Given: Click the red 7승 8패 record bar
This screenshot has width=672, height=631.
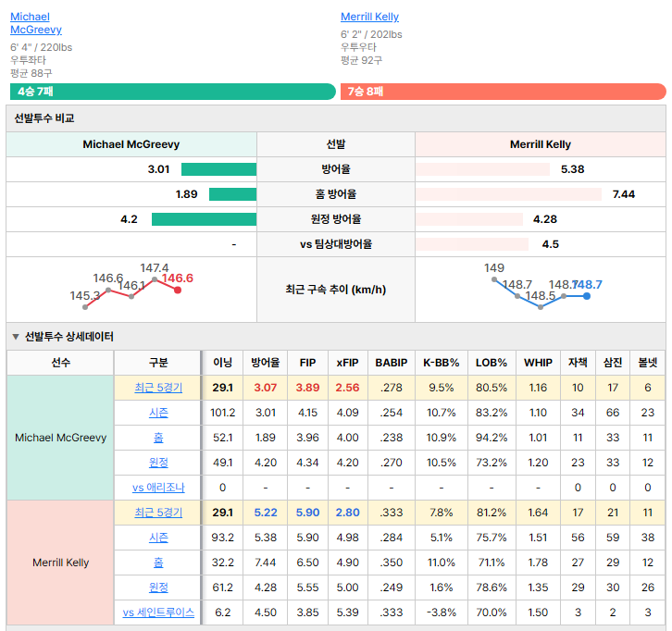Looking at the screenshot, I should click(504, 92).
